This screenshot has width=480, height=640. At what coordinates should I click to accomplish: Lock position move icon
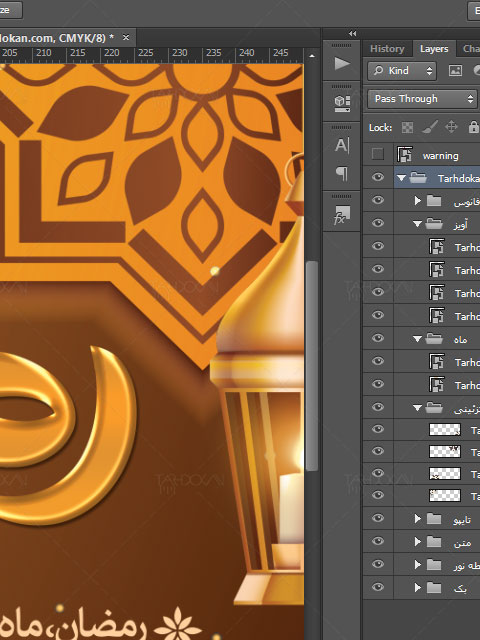451,127
